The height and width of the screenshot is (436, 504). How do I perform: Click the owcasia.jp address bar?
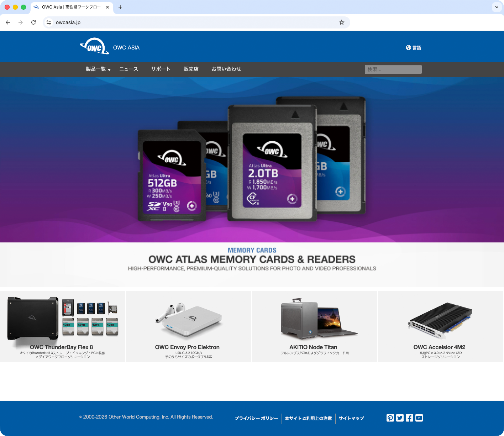point(196,22)
